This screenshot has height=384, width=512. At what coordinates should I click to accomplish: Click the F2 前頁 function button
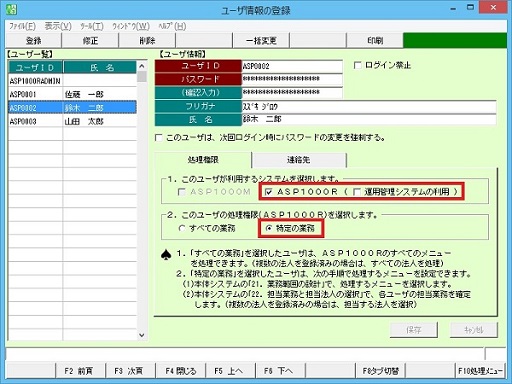coord(80,371)
